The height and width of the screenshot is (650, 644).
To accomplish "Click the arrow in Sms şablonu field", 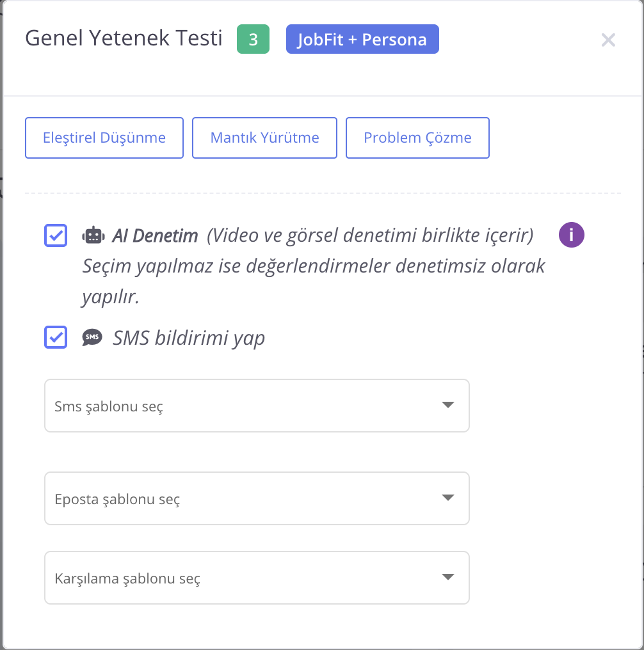I will tap(448, 405).
